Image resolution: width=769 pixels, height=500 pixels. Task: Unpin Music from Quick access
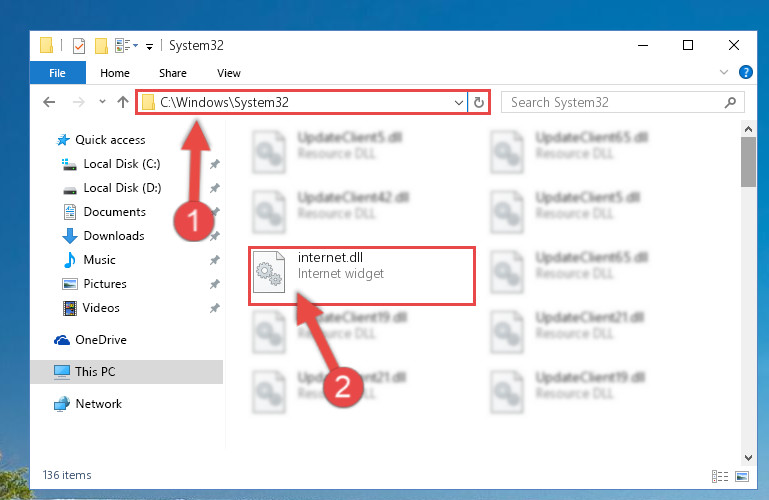pyautogui.click(x=215, y=260)
